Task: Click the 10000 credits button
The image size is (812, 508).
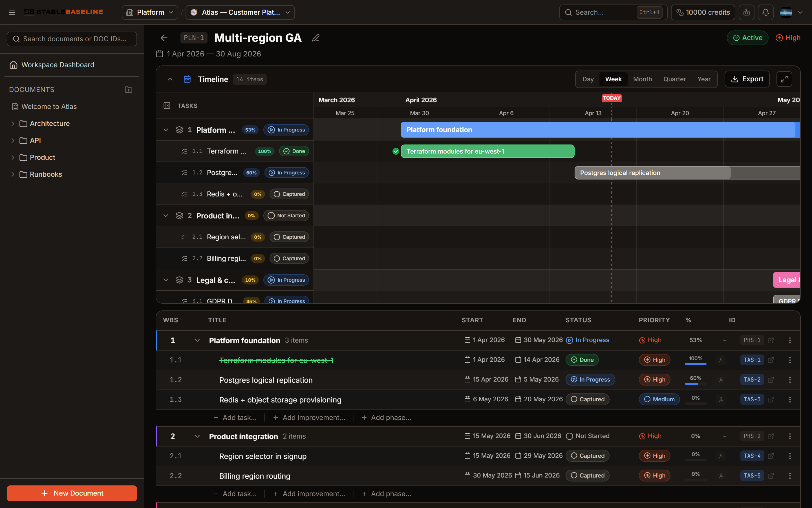Action: tap(703, 12)
